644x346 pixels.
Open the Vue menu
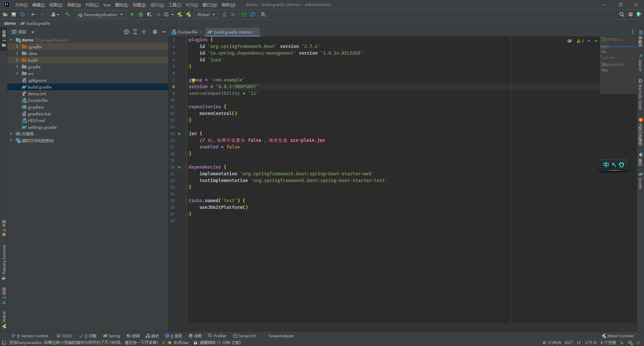(x=107, y=5)
